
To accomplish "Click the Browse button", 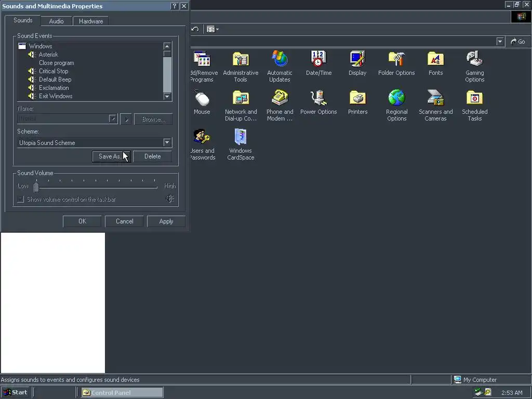I will (x=153, y=119).
